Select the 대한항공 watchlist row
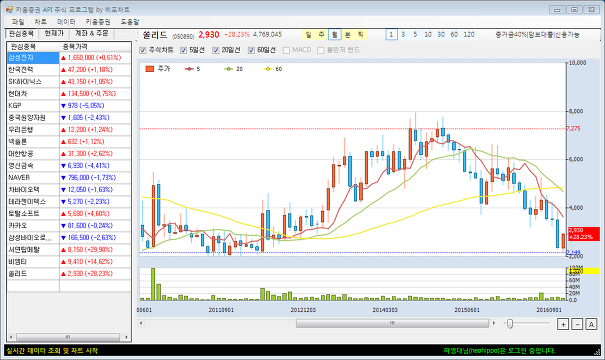Image resolution: width=605 pixels, height=360 pixels. point(69,154)
